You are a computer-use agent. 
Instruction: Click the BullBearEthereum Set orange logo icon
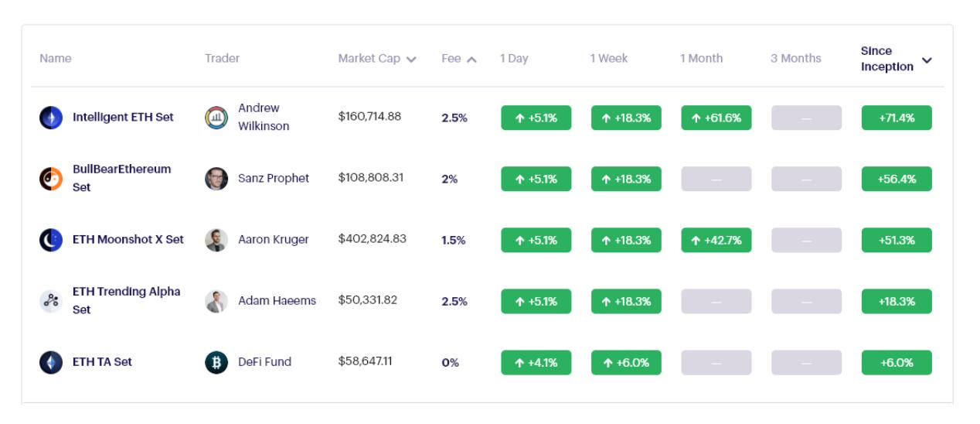click(50, 179)
